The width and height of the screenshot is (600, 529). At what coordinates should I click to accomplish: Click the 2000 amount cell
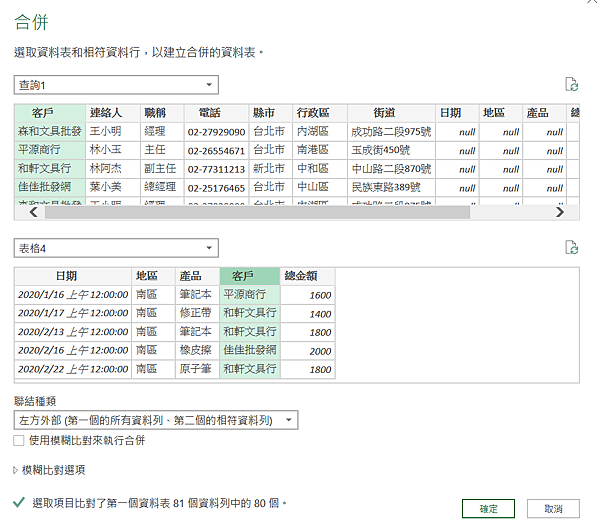click(x=308, y=350)
